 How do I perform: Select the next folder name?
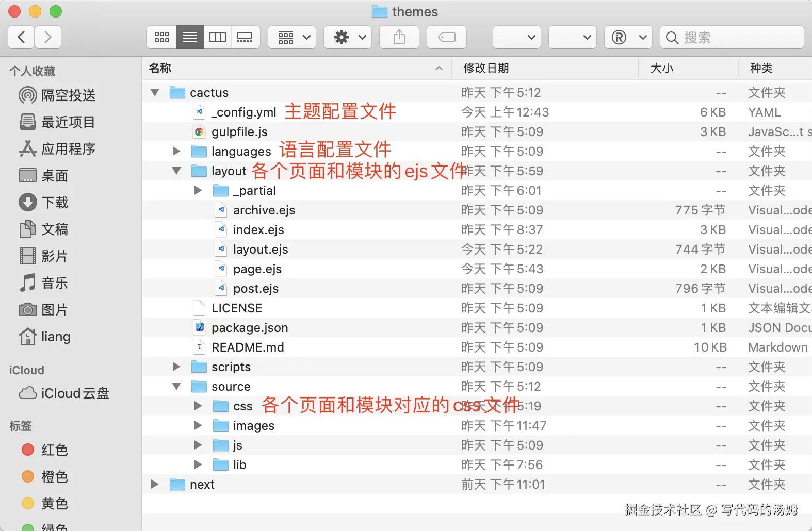pyautogui.click(x=202, y=484)
